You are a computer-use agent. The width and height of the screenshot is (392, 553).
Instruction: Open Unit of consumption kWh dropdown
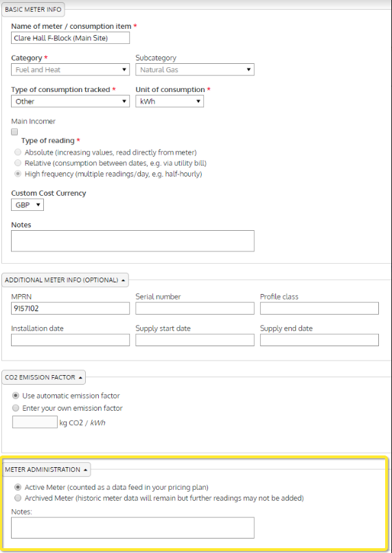pos(170,101)
